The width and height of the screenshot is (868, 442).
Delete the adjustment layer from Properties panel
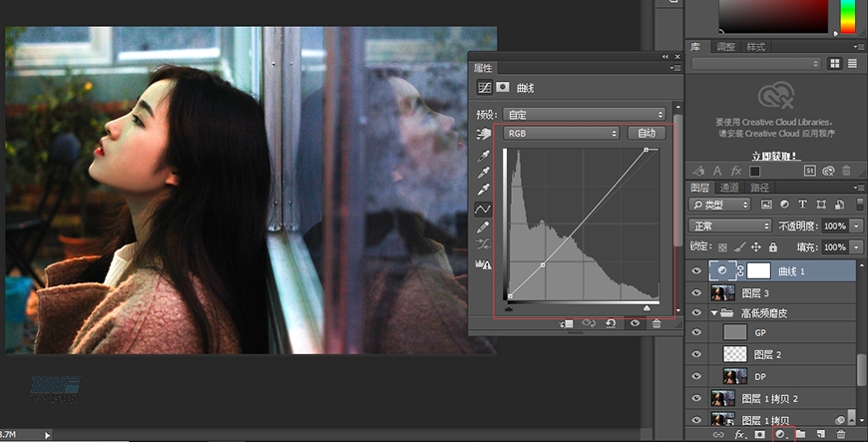tap(656, 324)
